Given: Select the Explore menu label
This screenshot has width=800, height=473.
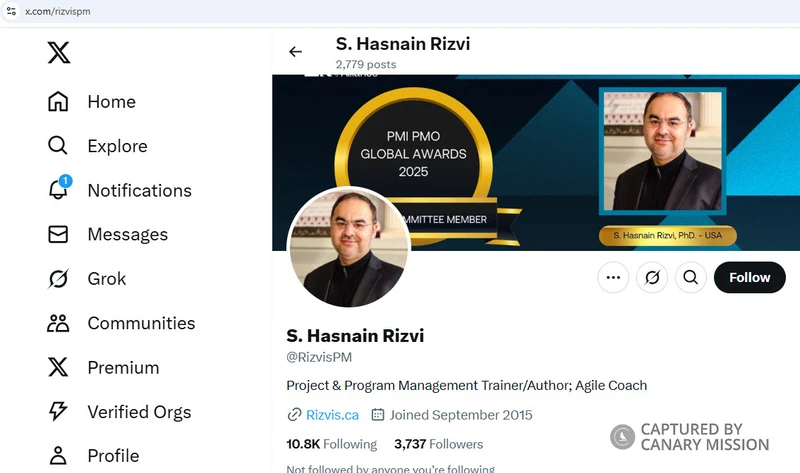Looking at the screenshot, I should pyautogui.click(x=117, y=146).
